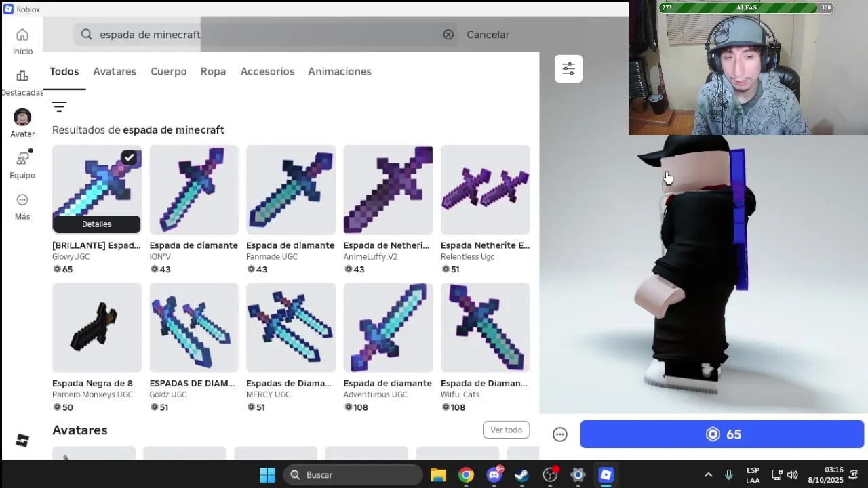Show hidden tray icons chevron
This screenshot has width=868, height=488.
(x=709, y=475)
